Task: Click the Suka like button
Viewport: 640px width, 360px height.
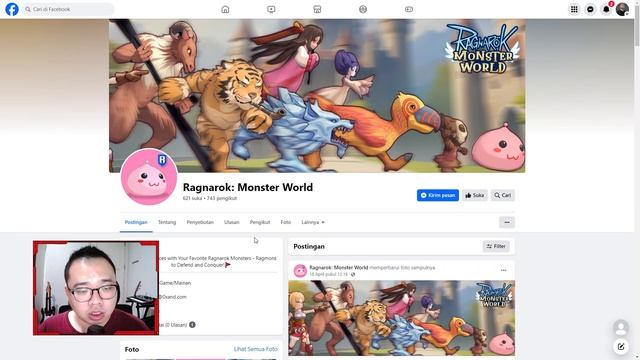Action: pyautogui.click(x=475, y=195)
